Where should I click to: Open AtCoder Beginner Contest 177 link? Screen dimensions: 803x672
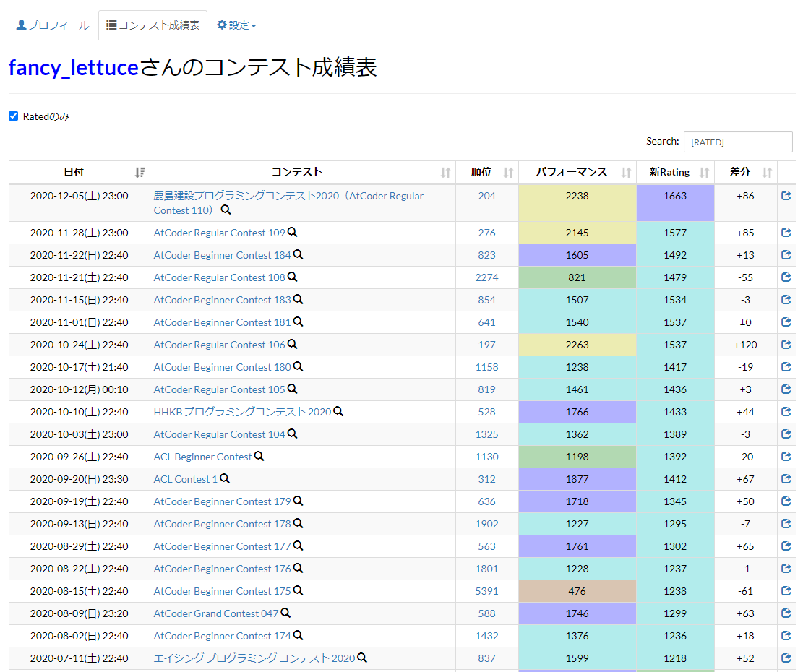click(x=223, y=546)
